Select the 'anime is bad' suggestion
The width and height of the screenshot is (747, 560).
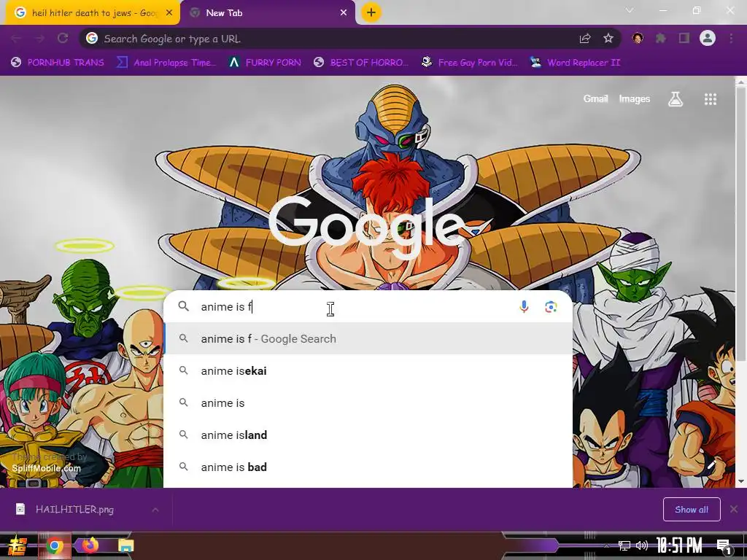point(368,467)
